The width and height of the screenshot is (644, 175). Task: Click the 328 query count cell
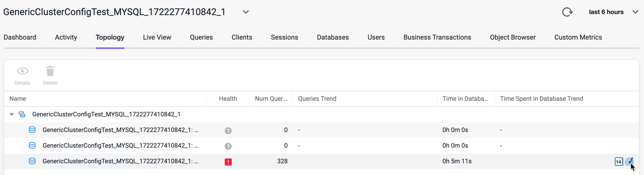[282, 161]
